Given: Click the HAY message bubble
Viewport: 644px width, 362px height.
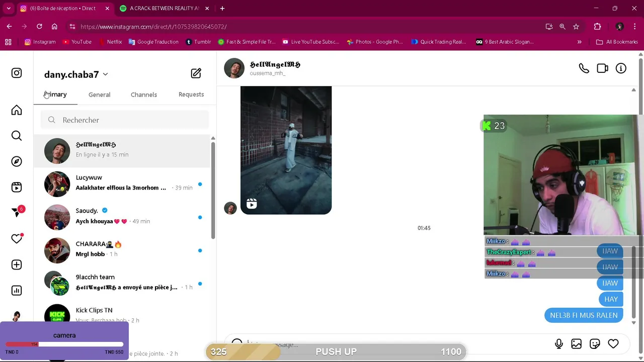Looking at the screenshot, I should click(x=611, y=299).
